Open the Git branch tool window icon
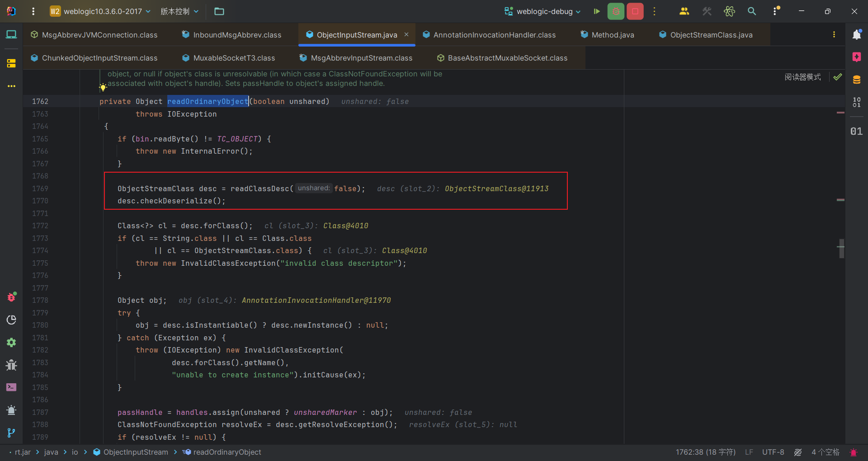Image resolution: width=868 pixels, height=461 pixels. click(11, 433)
